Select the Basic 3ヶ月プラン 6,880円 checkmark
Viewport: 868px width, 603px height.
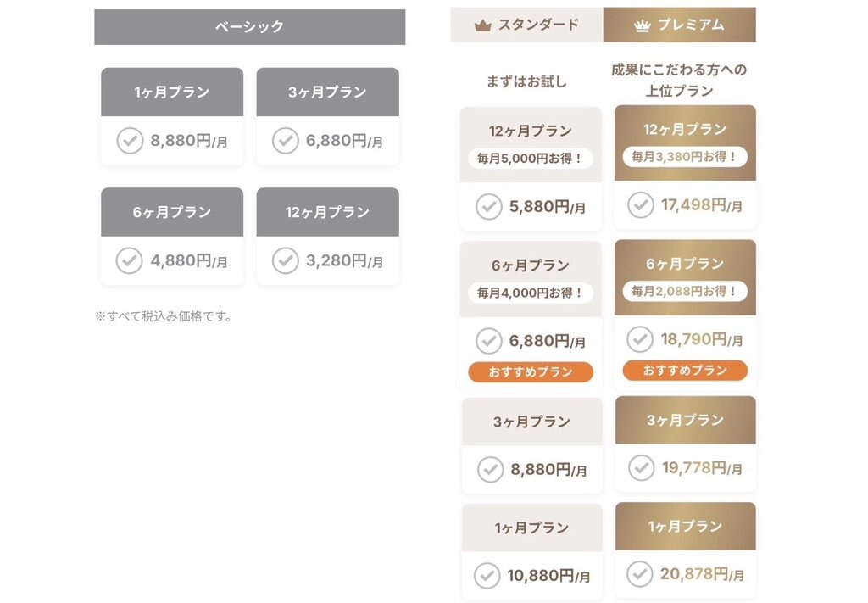[x=286, y=141]
